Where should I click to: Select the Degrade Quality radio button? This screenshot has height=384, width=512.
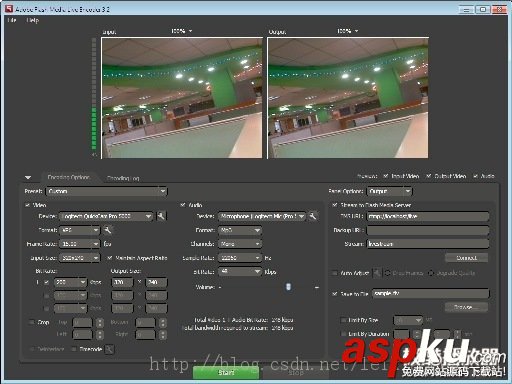(x=431, y=273)
